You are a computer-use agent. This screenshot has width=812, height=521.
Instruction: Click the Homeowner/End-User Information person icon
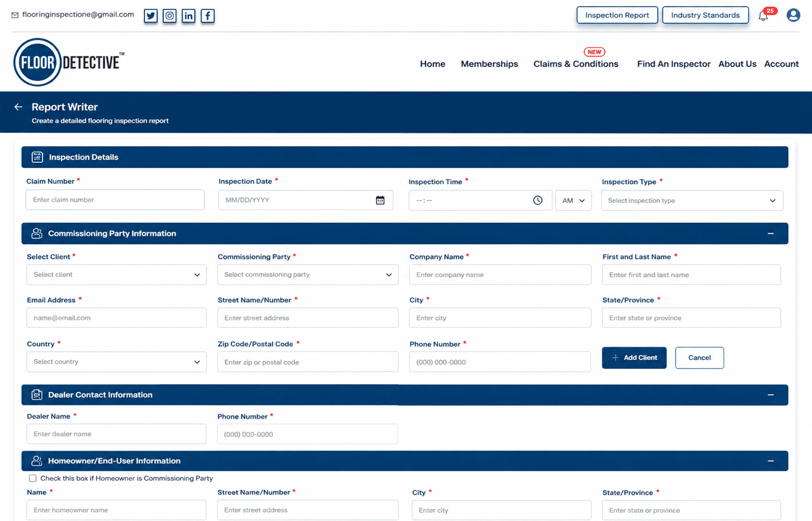click(x=37, y=461)
